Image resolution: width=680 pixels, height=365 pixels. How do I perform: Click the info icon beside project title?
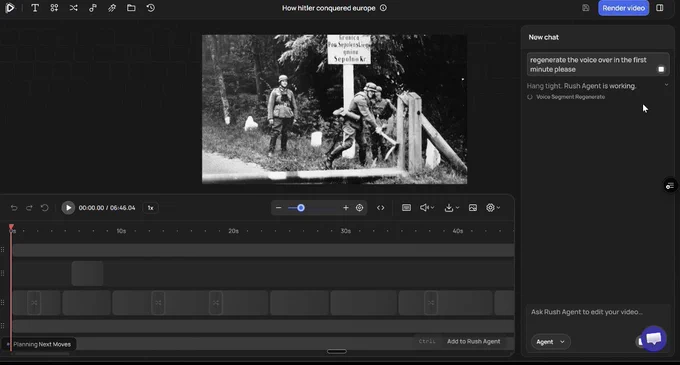tap(383, 8)
